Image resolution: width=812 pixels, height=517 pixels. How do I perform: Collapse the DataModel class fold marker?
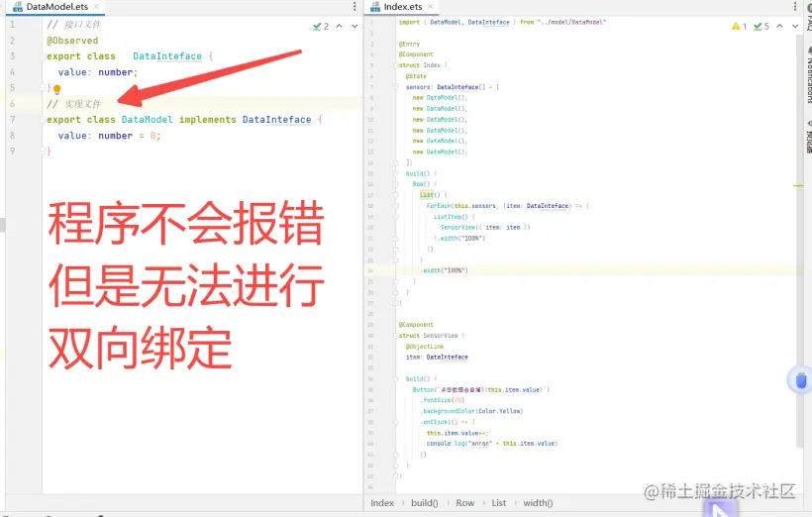pyautogui.click(x=43, y=120)
